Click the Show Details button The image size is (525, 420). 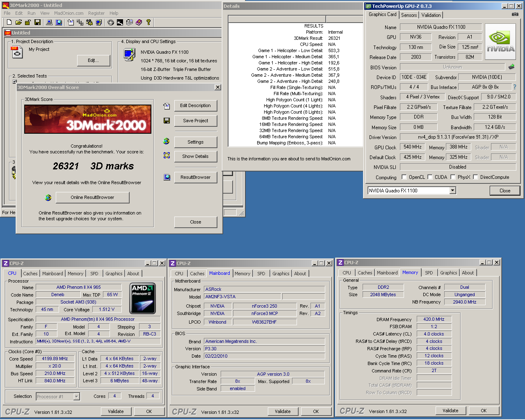point(196,156)
